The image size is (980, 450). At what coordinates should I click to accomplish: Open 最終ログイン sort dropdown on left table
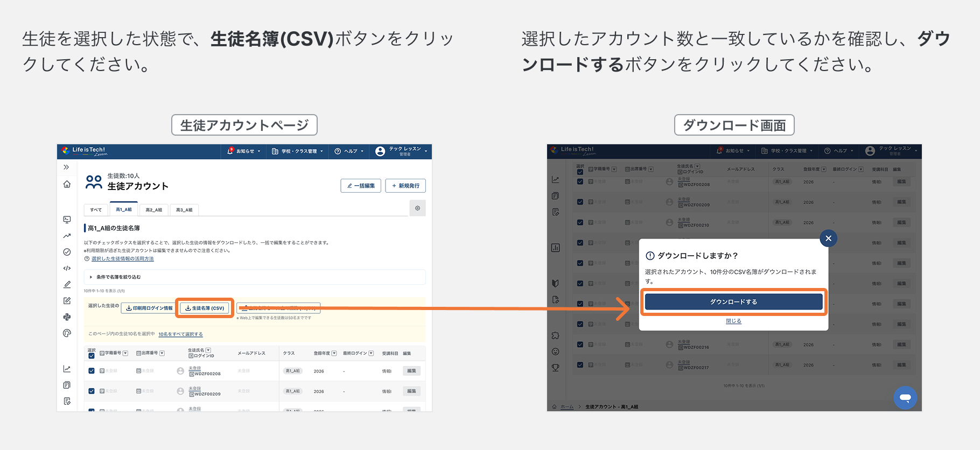(371, 354)
